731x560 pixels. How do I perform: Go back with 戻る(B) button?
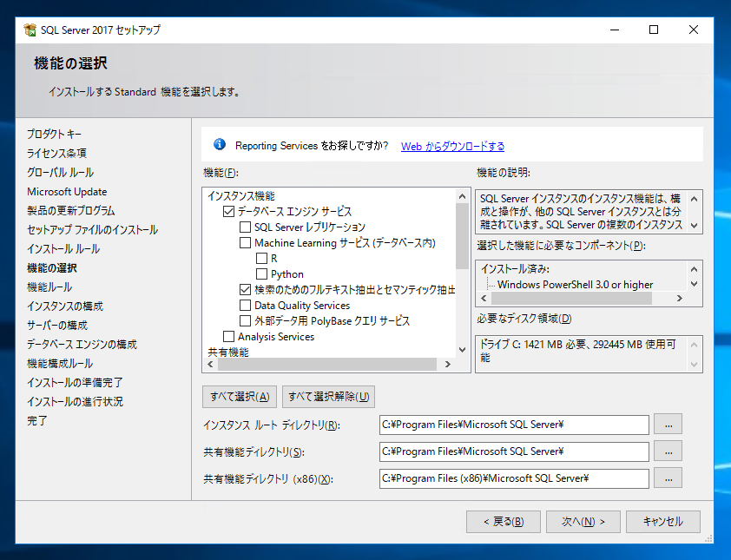[x=504, y=522]
